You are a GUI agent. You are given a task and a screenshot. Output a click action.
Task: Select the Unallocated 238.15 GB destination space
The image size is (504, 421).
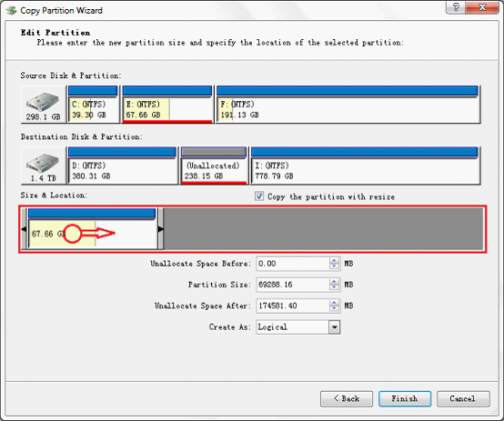pyautogui.click(x=214, y=165)
